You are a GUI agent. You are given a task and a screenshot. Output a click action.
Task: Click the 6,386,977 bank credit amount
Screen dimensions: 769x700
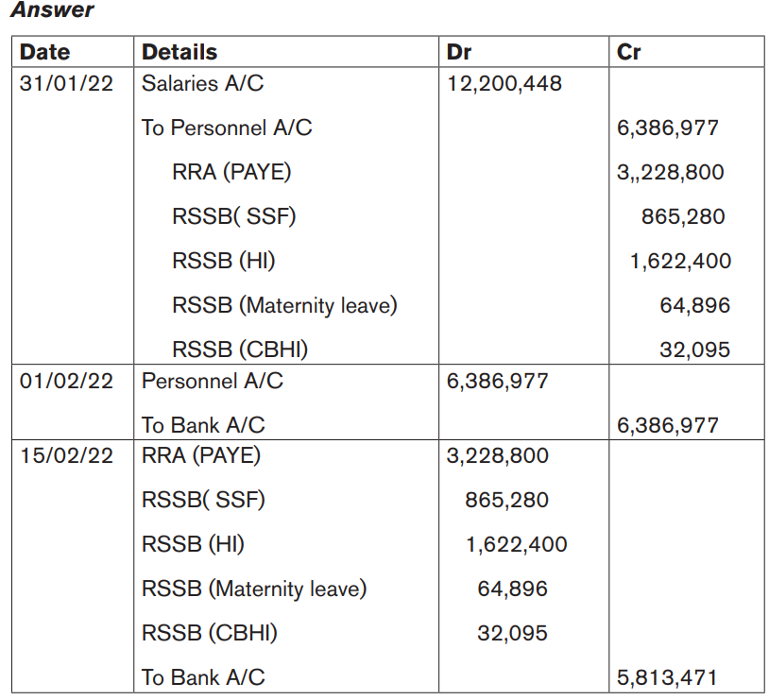click(668, 426)
